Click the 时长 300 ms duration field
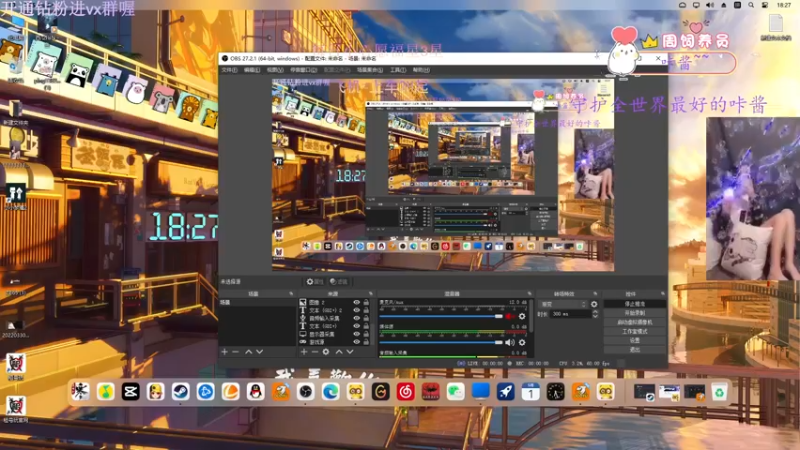800x450 pixels. point(569,314)
